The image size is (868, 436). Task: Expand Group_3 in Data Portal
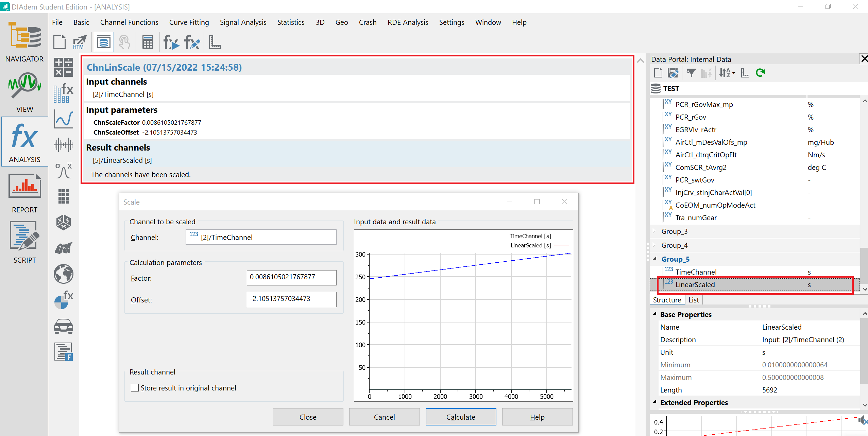pyautogui.click(x=654, y=231)
